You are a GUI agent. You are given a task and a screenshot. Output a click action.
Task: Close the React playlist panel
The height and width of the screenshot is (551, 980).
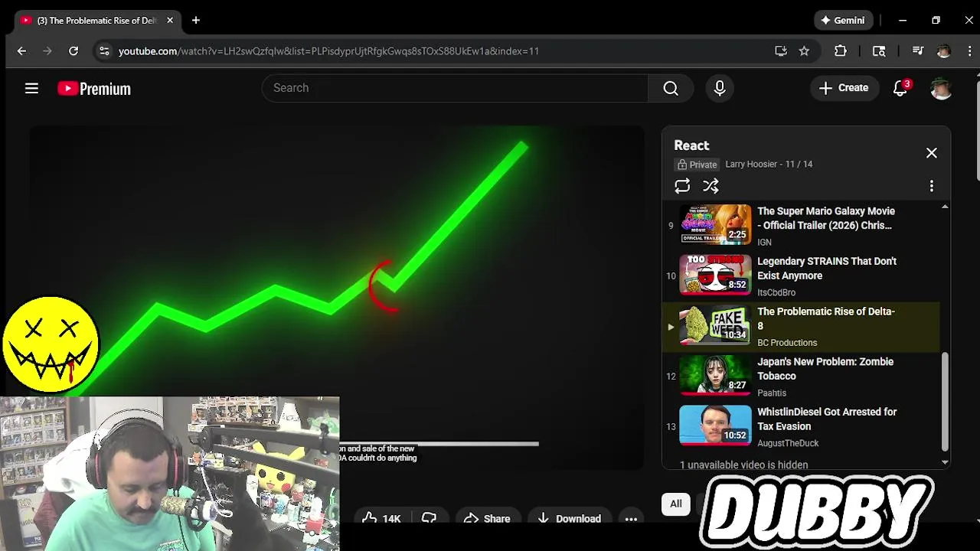932,153
